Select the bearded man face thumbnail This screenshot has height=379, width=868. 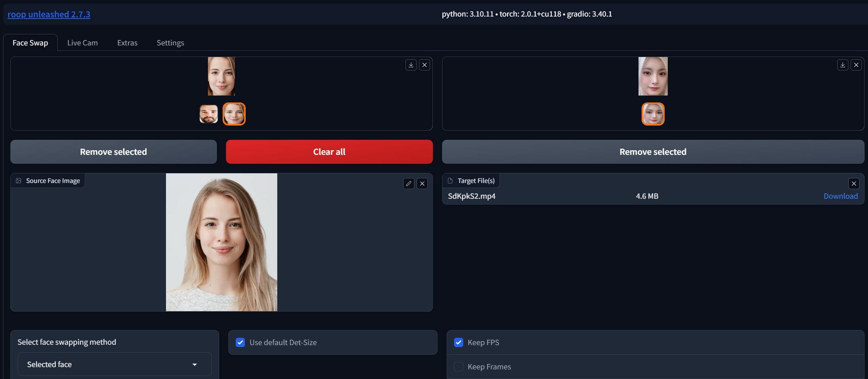coord(208,114)
